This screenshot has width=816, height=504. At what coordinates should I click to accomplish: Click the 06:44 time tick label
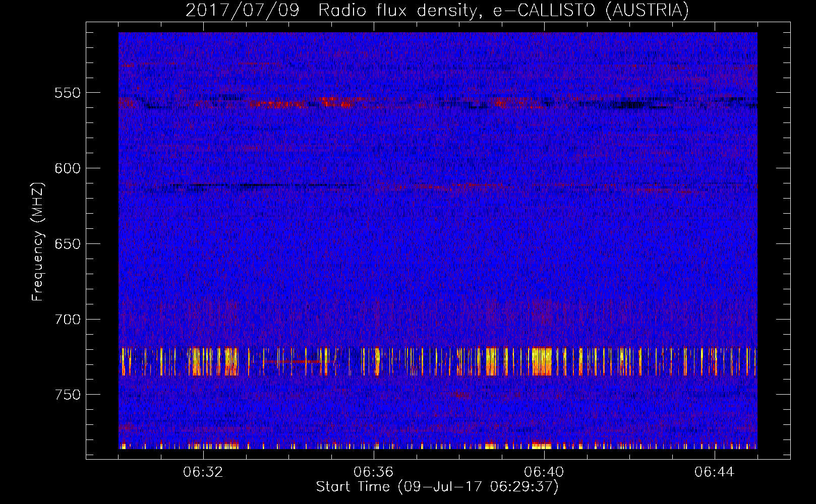[715, 472]
